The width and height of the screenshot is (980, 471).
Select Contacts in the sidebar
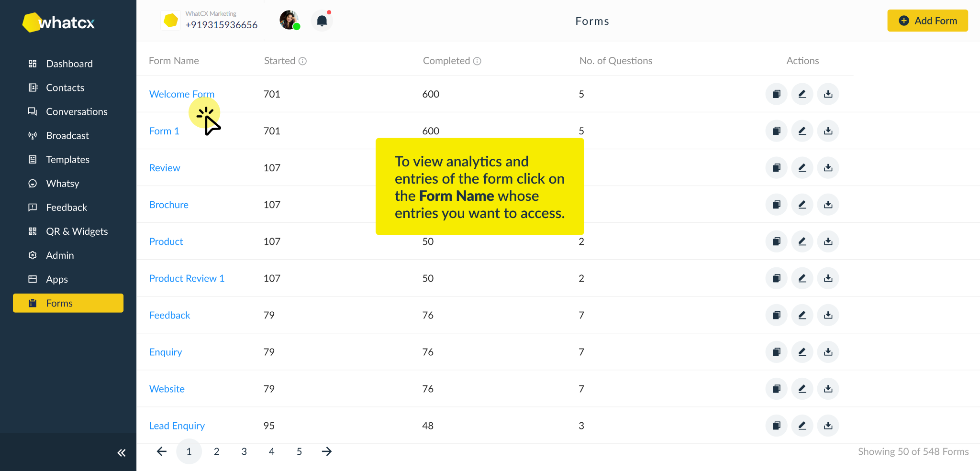[65, 88]
